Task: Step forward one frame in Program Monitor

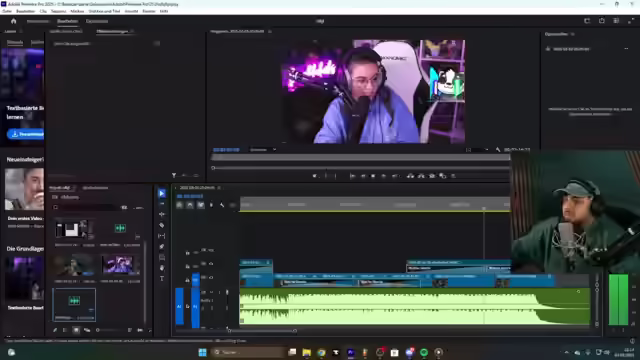Action: pyautogui.click(x=384, y=176)
